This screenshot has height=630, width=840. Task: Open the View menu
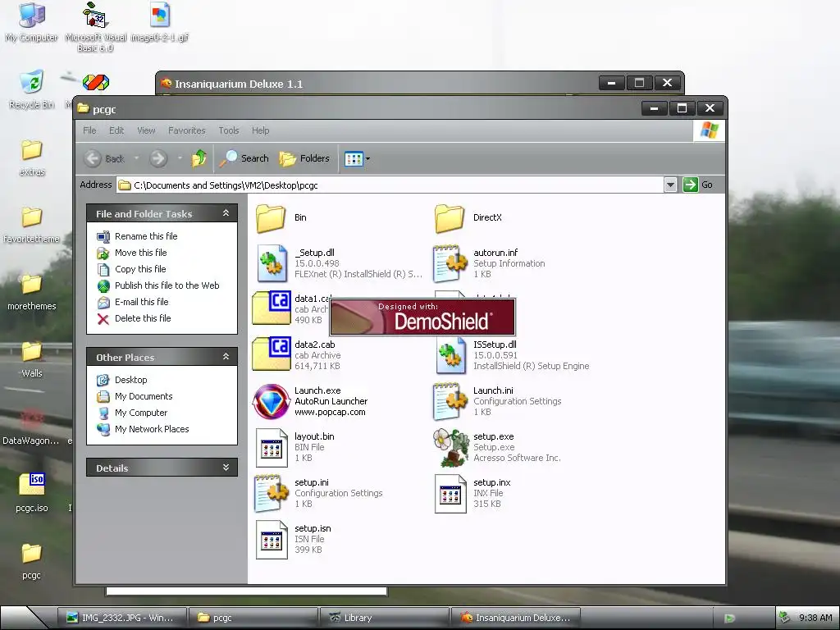pyautogui.click(x=146, y=130)
